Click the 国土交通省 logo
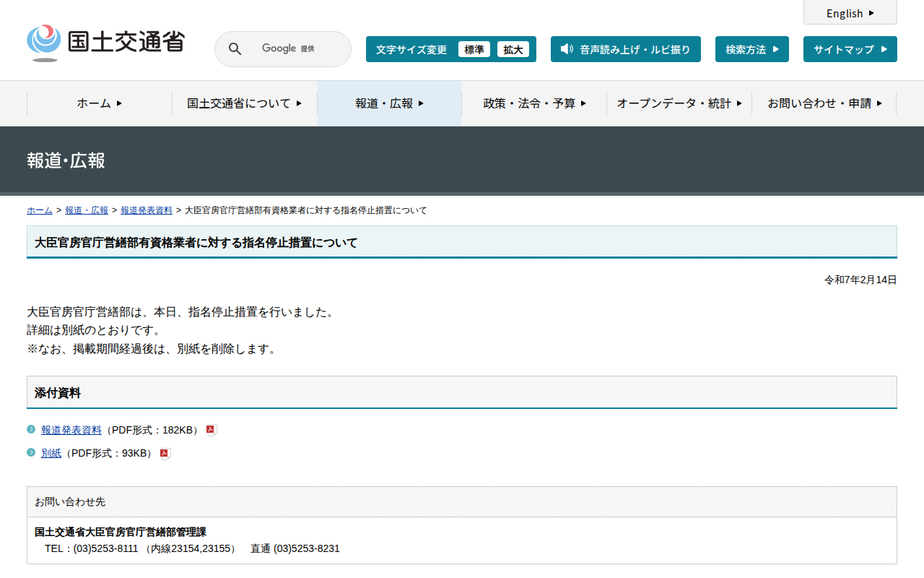The width and height of the screenshot is (924, 578). [x=105, y=43]
